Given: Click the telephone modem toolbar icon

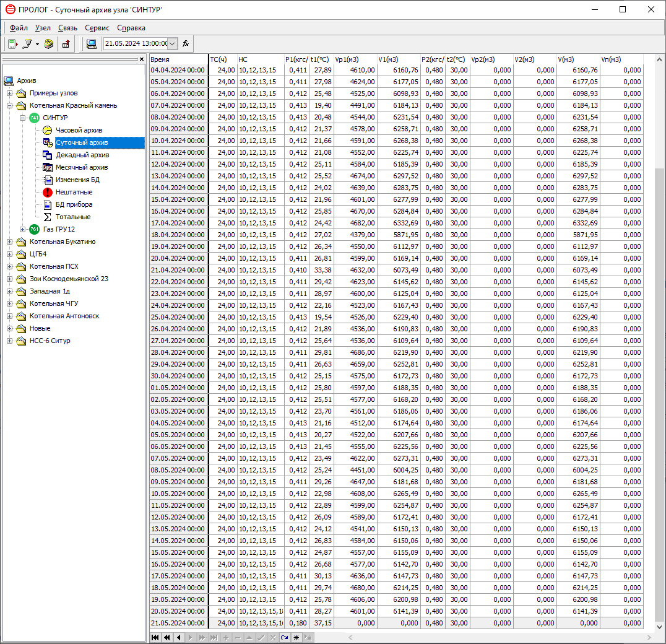Looking at the screenshot, I should pyautogui.click(x=49, y=44).
